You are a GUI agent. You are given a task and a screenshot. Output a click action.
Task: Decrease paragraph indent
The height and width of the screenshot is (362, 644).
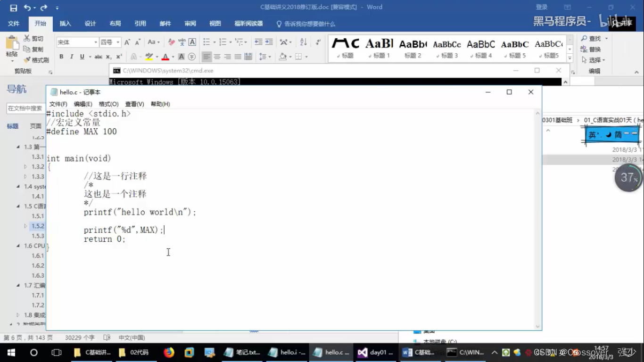click(258, 42)
